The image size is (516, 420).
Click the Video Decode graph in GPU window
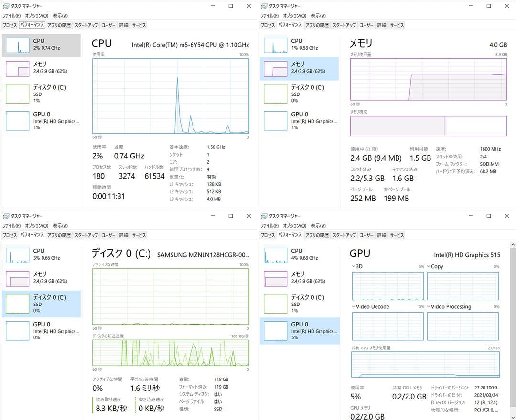click(387, 326)
